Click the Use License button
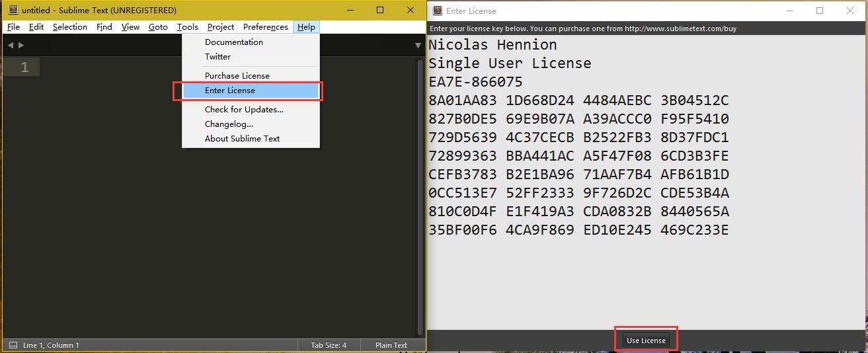 tap(647, 340)
